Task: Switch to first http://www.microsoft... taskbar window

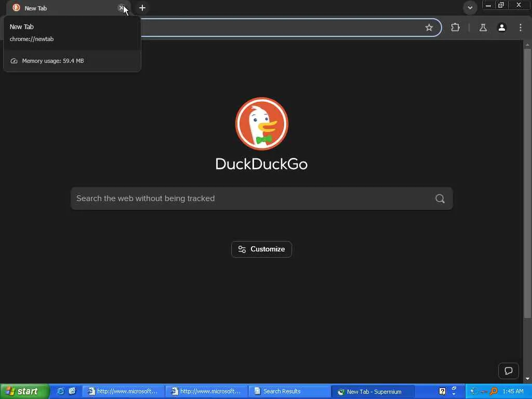Action: [123, 392]
